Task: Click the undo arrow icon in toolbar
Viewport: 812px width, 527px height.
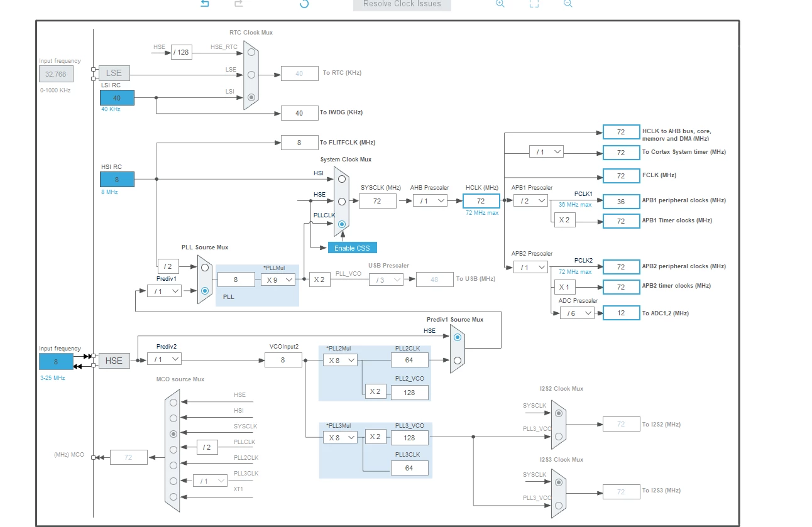Action: tap(205, 3)
